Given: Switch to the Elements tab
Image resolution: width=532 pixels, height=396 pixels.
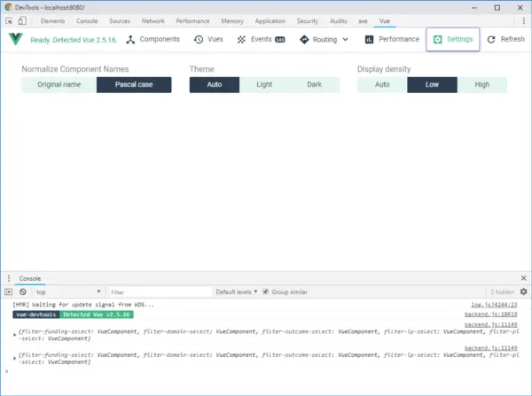Looking at the screenshot, I should [52, 21].
